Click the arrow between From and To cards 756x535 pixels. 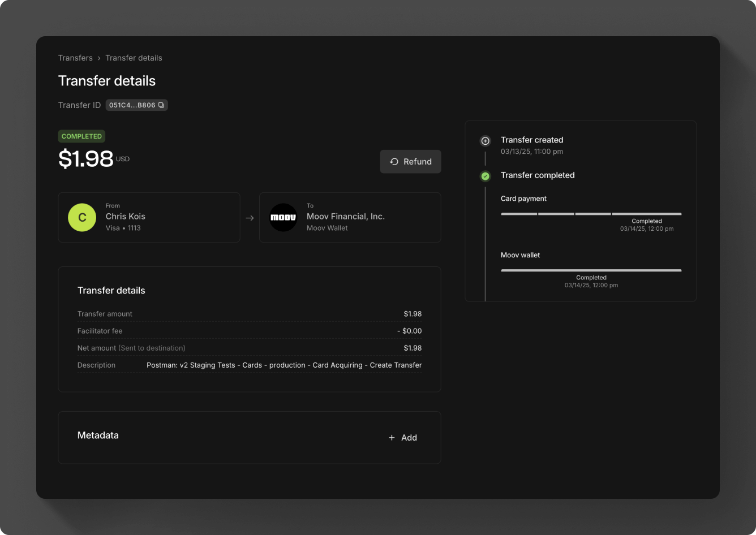tap(250, 218)
